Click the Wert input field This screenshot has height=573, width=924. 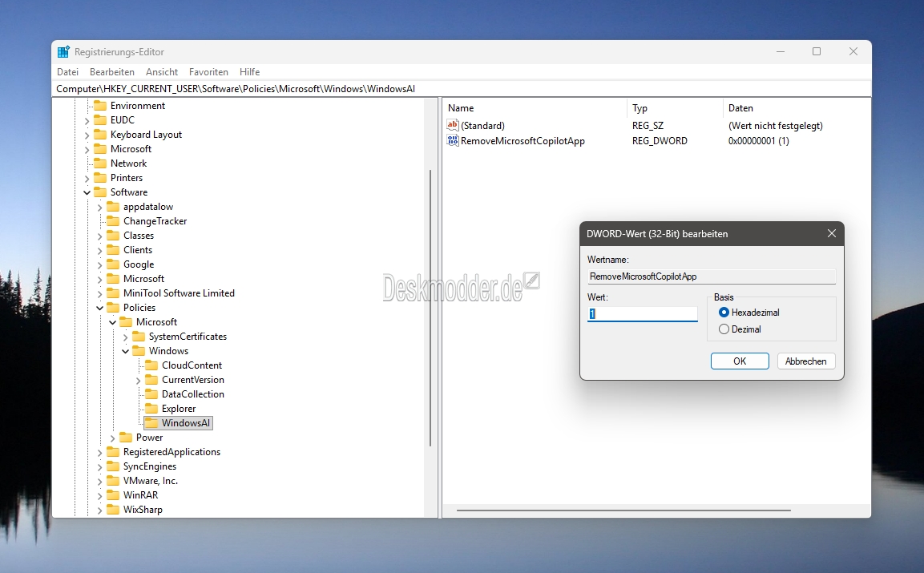click(642, 314)
